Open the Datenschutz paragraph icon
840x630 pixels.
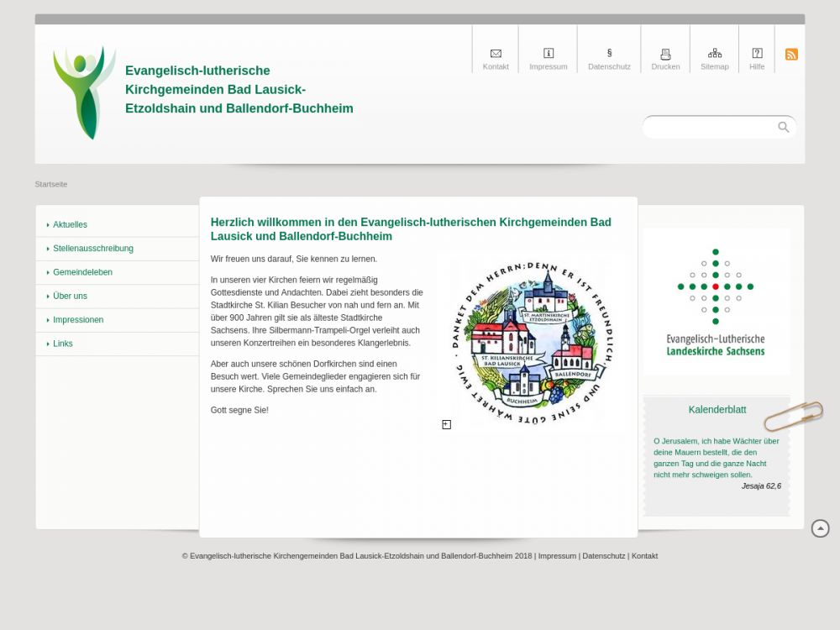(x=609, y=54)
